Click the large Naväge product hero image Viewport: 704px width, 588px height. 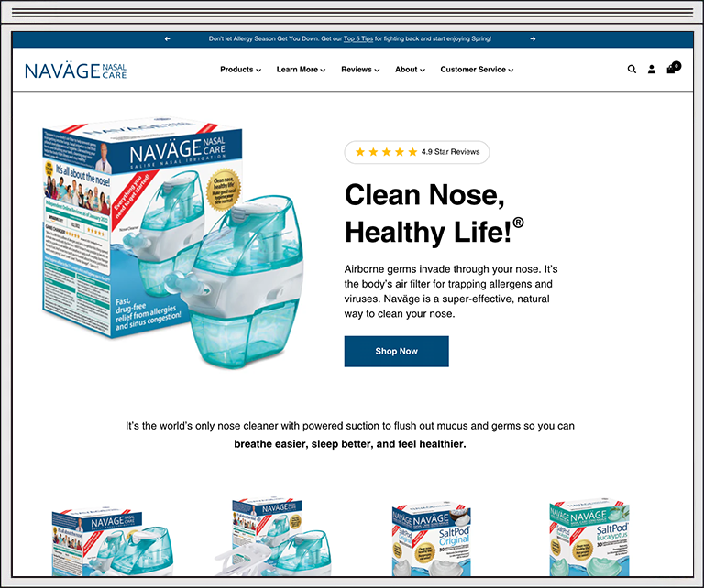tap(173, 243)
